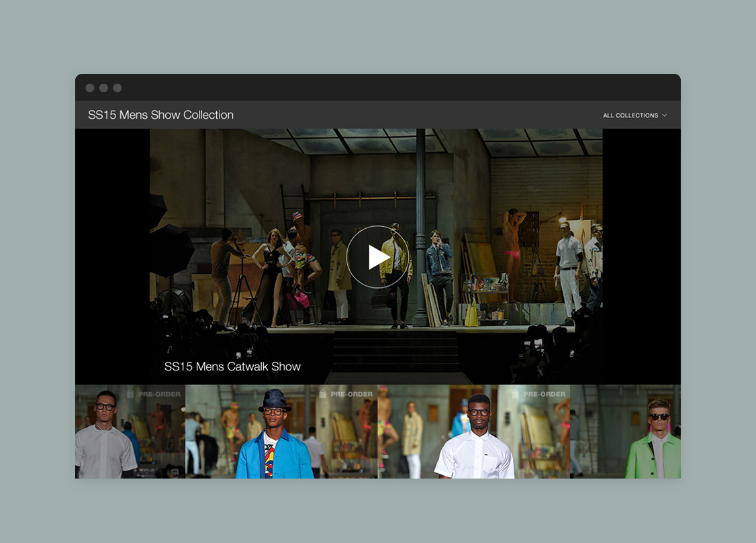Click PRE-ORDER on the grey shirt look
Image resolution: width=756 pixels, height=543 pixels.
pyautogui.click(x=159, y=394)
